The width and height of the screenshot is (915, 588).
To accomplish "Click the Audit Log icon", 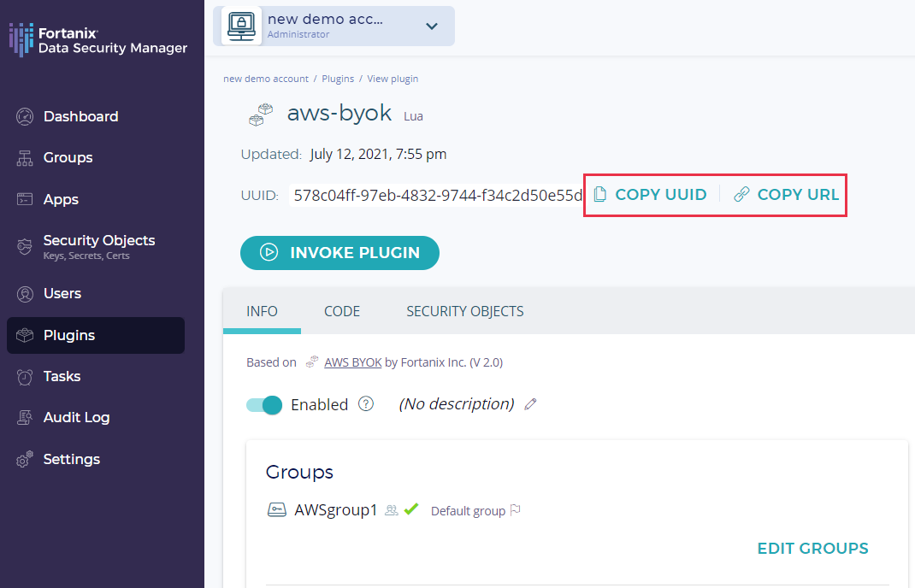I will point(25,418).
